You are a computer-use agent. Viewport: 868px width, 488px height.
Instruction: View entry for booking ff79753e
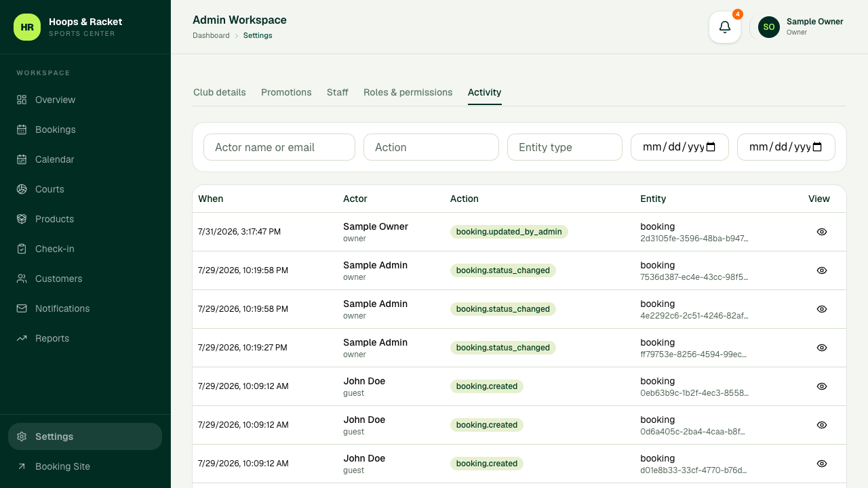[x=822, y=348]
